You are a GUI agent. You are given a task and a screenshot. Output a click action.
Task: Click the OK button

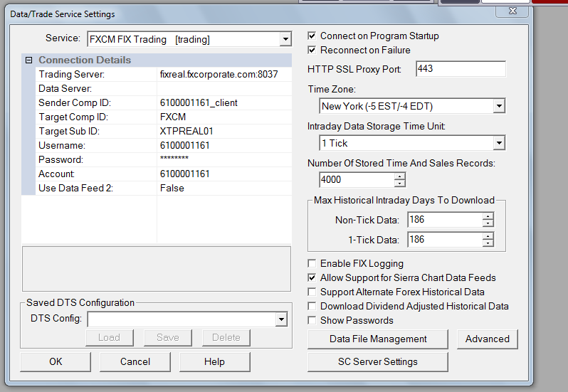pyautogui.click(x=56, y=361)
